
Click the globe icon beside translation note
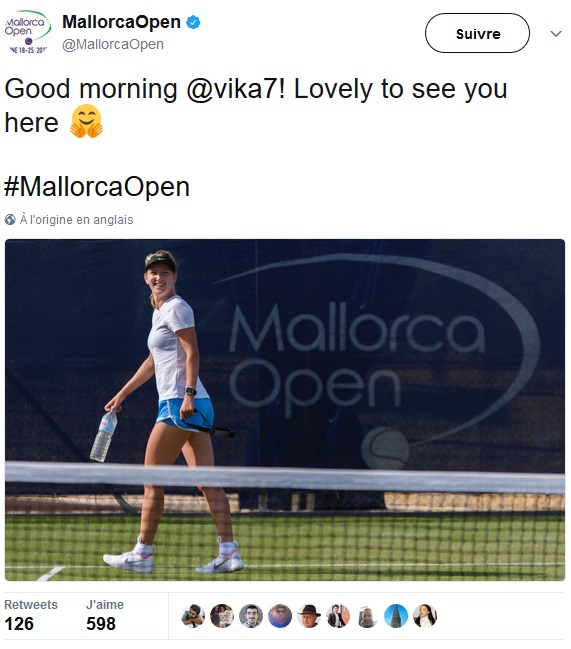click(x=10, y=219)
